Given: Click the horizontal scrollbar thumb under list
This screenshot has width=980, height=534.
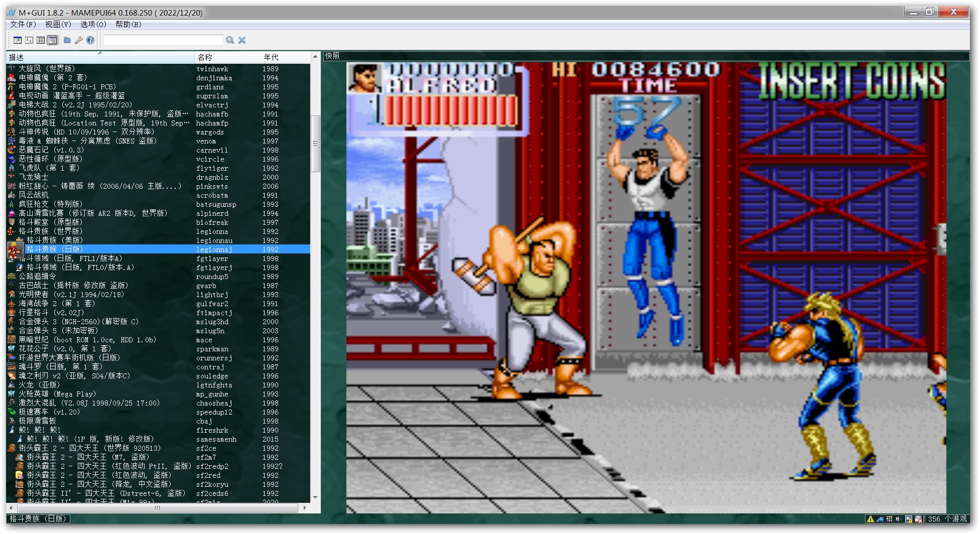Looking at the screenshot, I should coord(157,508).
